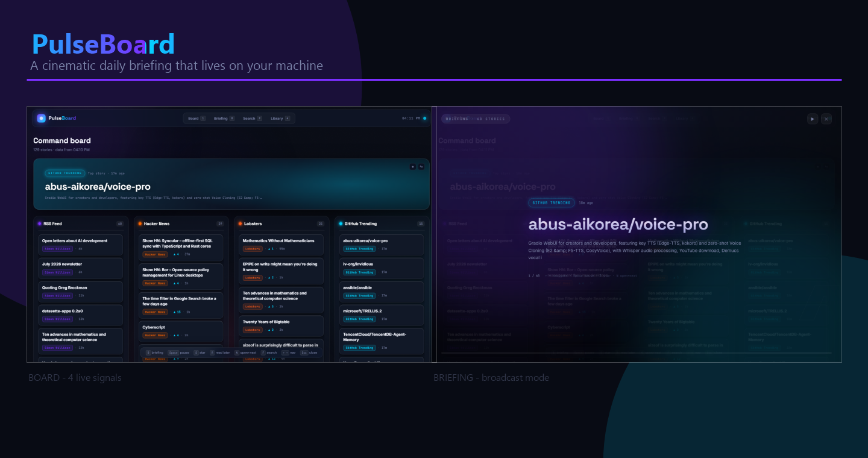
Task: Click the orange Lobsters column dot
Action: click(240, 224)
